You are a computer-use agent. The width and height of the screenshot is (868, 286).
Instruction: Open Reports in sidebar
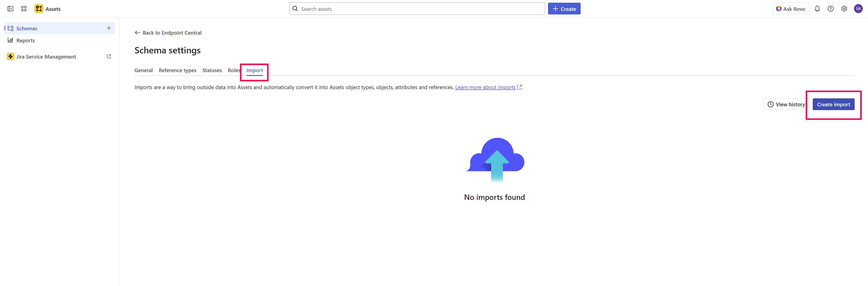coord(26,40)
